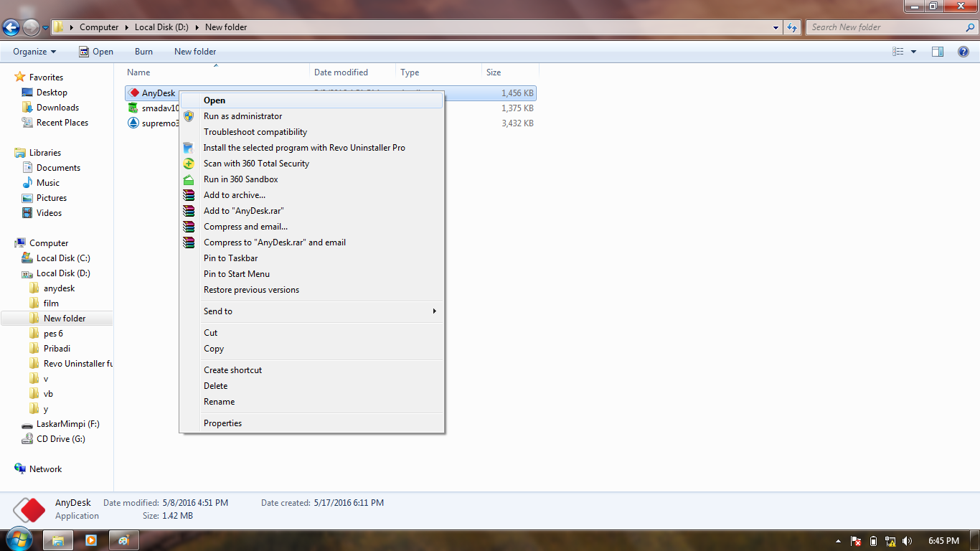Click Action Center flag tray icon
This screenshot has height=551, width=980.
[856, 541]
